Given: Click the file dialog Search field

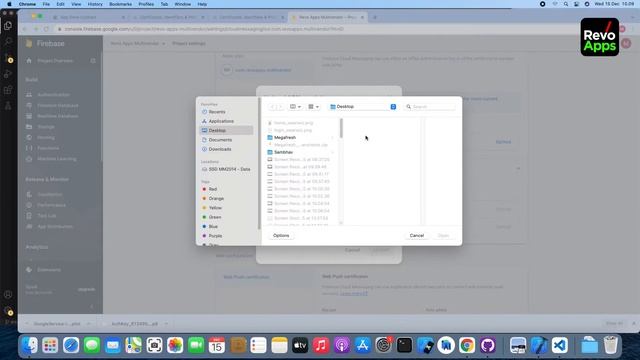Looking at the screenshot, I should point(429,107).
